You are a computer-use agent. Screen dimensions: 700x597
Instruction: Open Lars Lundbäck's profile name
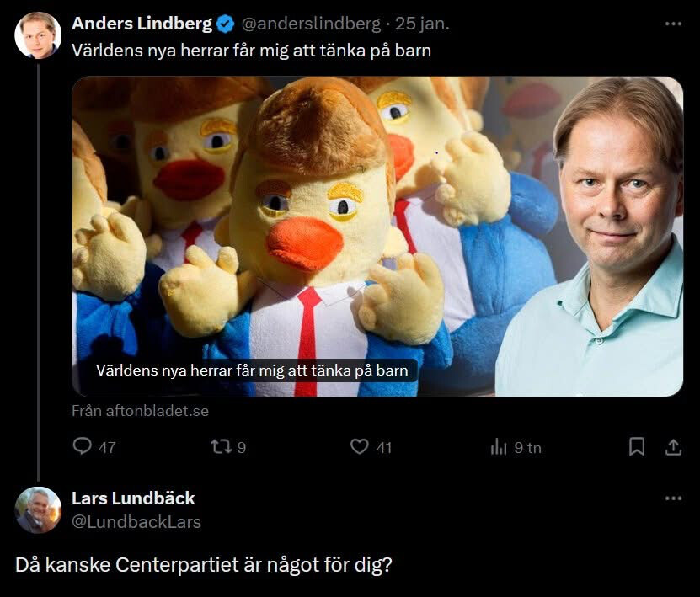(133, 498)
